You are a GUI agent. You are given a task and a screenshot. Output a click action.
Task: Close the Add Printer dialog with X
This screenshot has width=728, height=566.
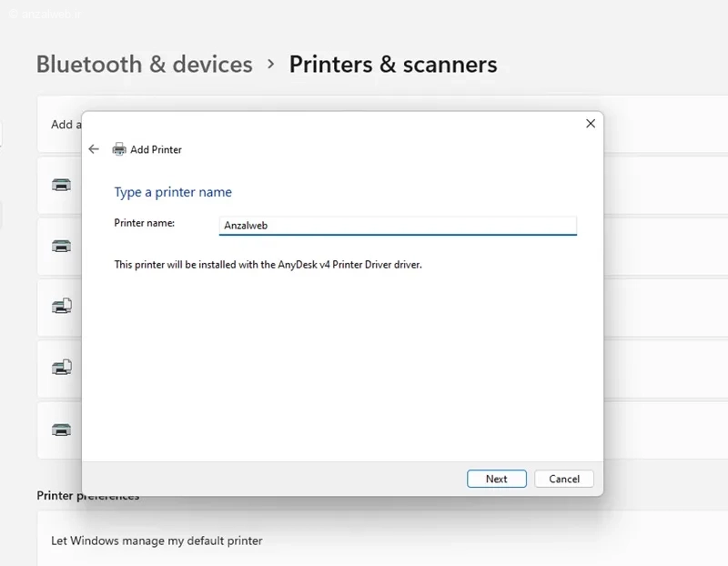(590, 124)
